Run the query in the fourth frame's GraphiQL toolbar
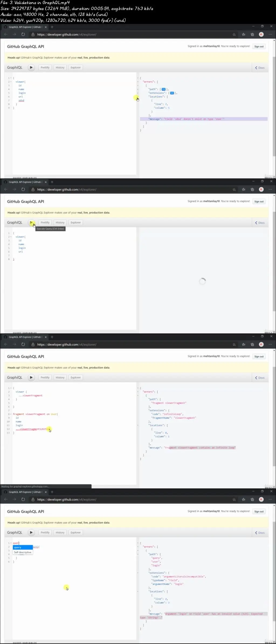Viewport: 276px width, 644px height. tap(31, 533)
